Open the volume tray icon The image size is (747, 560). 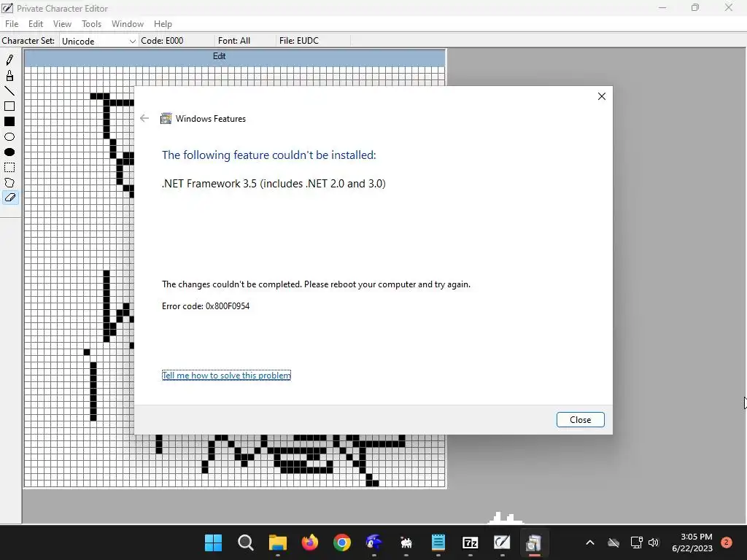pos(654,542)
